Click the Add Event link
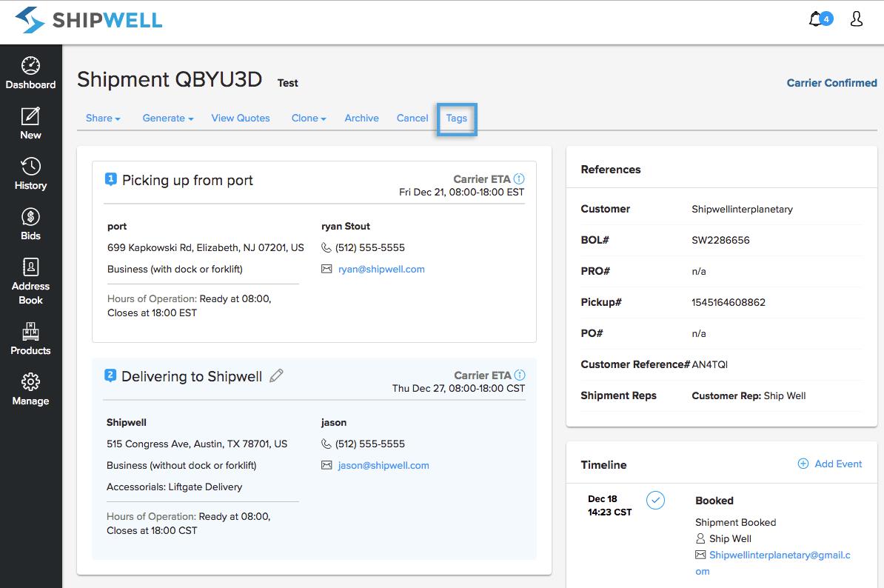 (838, 464)
